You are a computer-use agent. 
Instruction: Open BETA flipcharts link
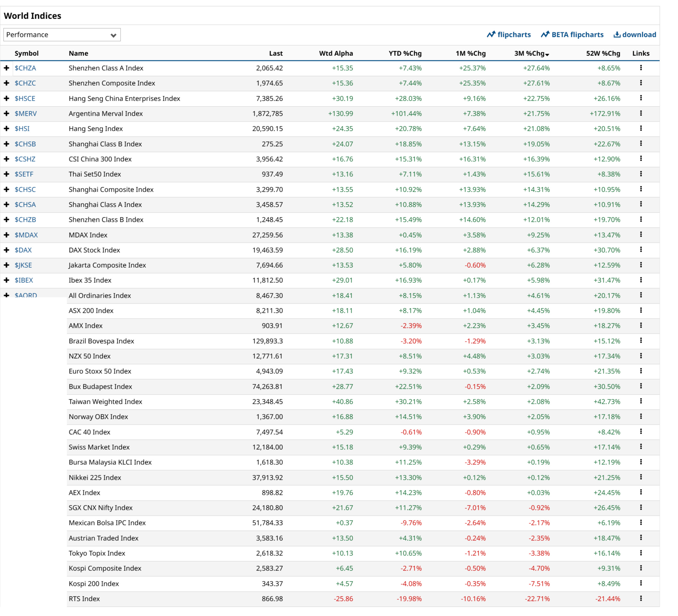(x=572, y=35)
